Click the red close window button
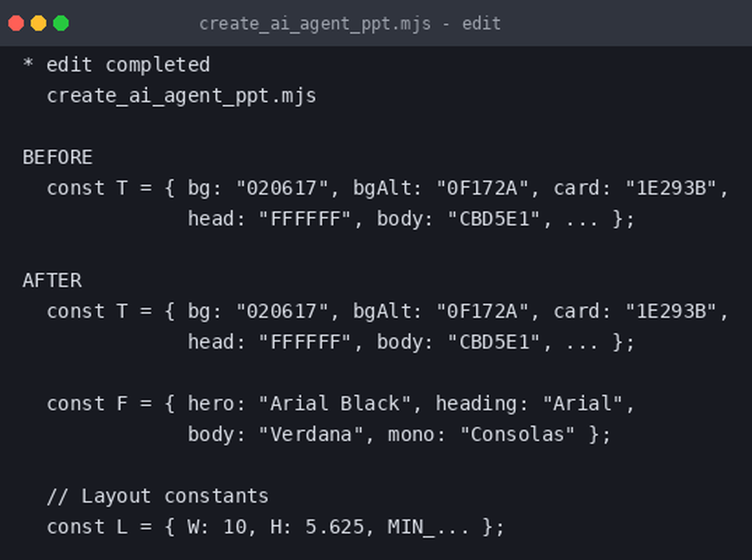Viewport: 752px width, 560px height. point(16,23)
